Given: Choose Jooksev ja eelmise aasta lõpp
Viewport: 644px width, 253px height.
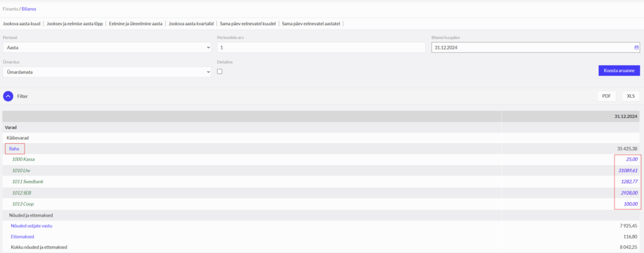Looking at the screenshot, I should pos(76,24).
